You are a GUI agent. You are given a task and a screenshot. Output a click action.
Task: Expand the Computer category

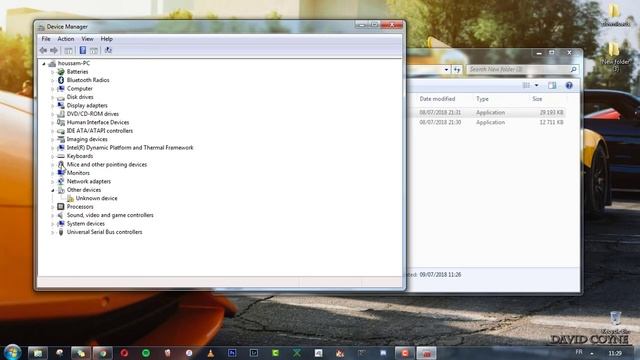53,89
